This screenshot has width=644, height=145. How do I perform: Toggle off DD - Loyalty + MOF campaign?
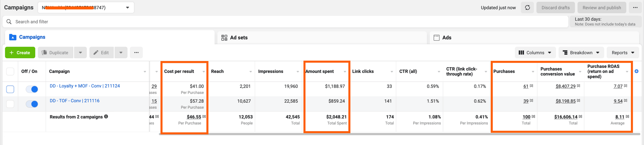coord(32,89)
